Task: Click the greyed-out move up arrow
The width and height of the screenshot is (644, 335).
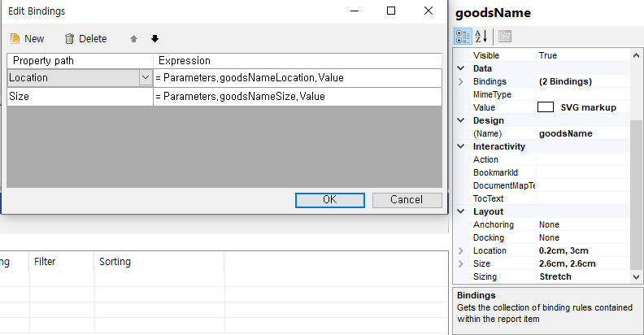Action: click(x=133, y=38)
